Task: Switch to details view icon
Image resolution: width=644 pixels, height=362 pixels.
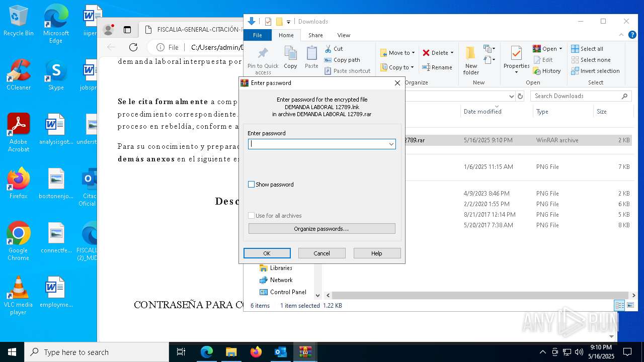Action: pos(620,305)
